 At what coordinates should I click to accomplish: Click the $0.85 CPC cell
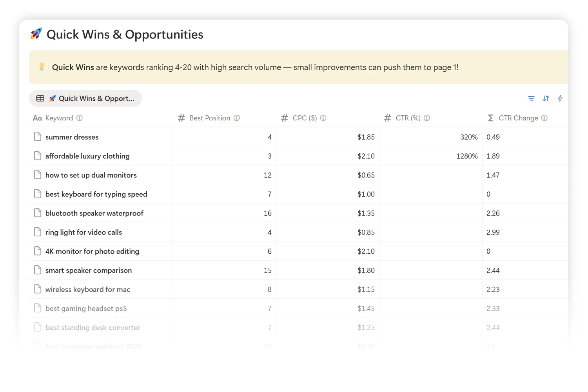pyautogui.click(x=328, y=232)
